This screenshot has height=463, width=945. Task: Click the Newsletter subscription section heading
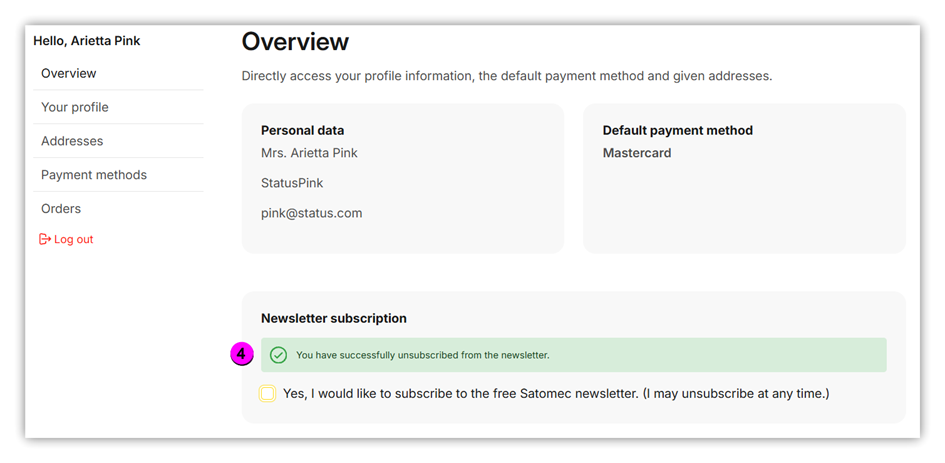pyautogui.click(x=334, y=318)
